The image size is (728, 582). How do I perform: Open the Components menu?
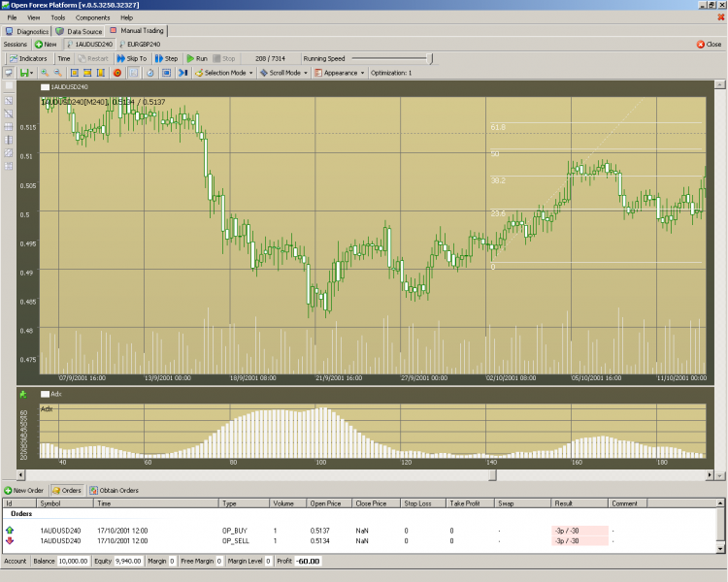(x=92, y=17)
